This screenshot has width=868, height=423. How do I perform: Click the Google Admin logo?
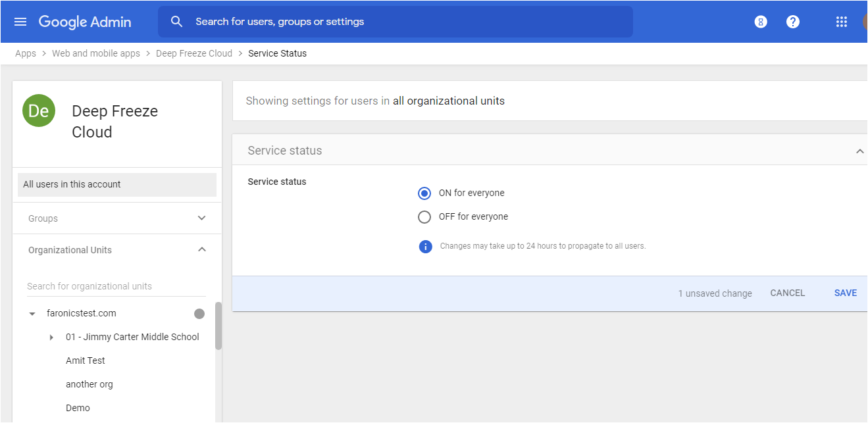pyautogui.click(x=85, y=22)
